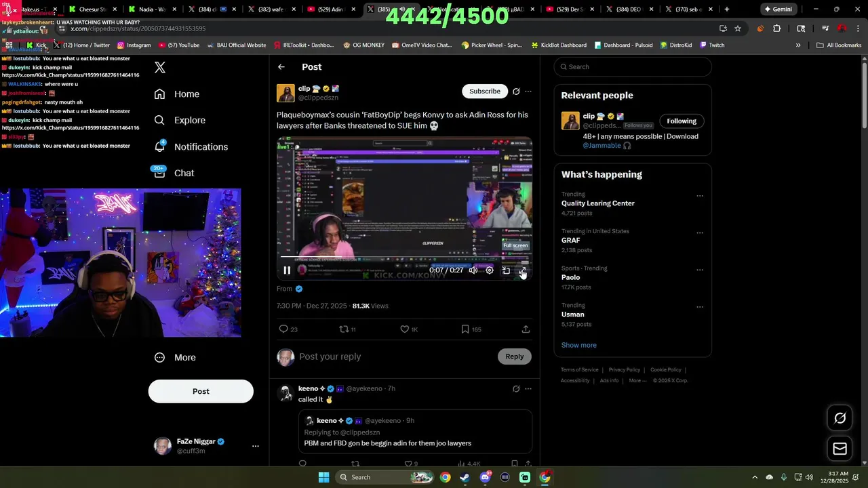Click the Subscribe button on the clip post
Viewport: 868px width, 488px height.
click(485, 91)
